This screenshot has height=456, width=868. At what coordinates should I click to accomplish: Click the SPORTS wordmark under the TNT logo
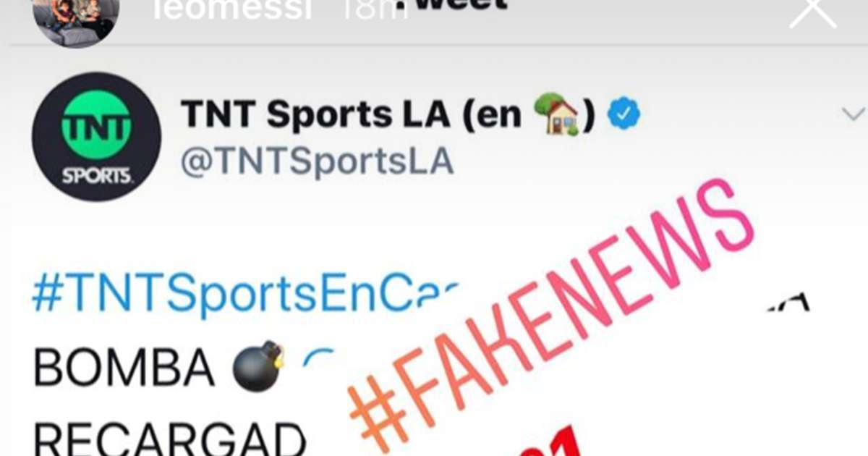click(x=96, y=175)
